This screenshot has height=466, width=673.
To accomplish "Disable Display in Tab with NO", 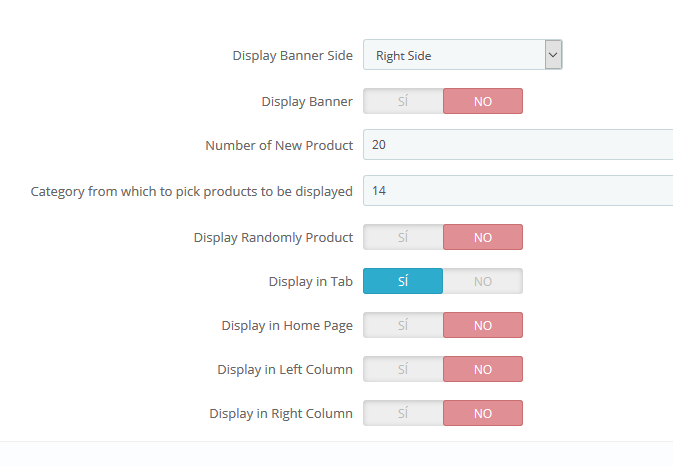I will point(483,281).
